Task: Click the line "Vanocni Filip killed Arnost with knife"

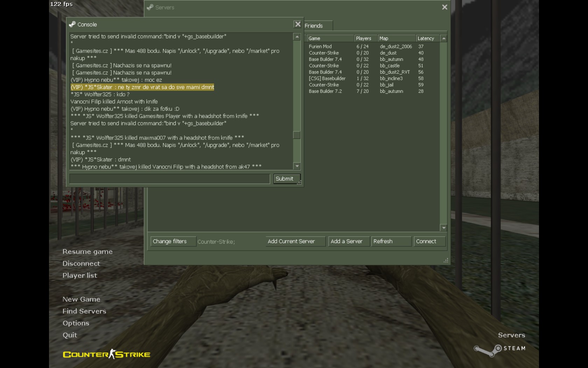Action: pos(114,102)
